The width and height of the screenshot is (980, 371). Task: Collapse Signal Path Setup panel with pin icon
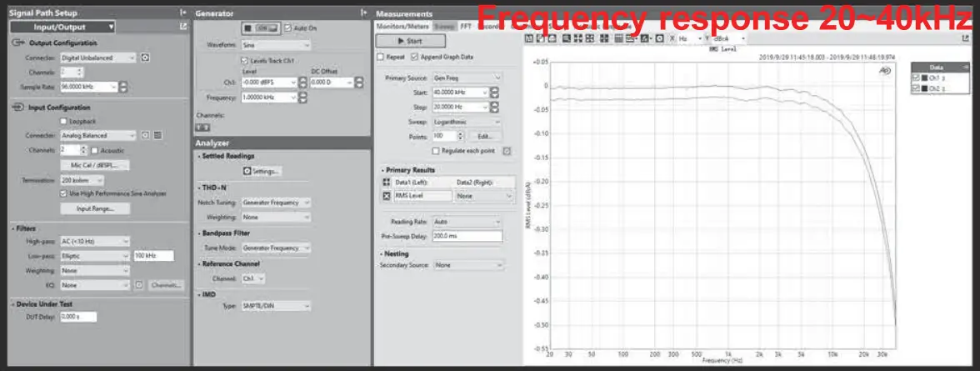point(182,13)
